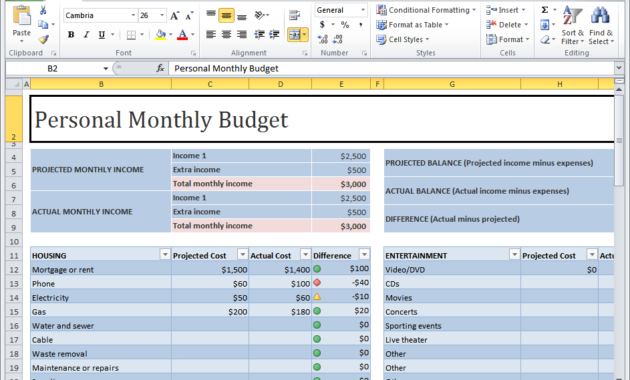Click the Select All corner button
The image size is (630, 380).
(14, 84)
